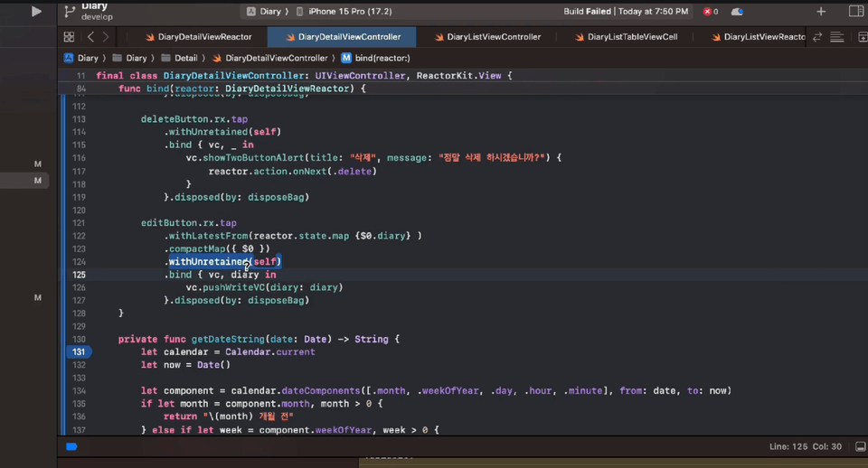Screen dimensions: 868x468
Task: Click the reactor.action.onNext(.delete) line
Action: pyautogui.click(x=293, y=172)
